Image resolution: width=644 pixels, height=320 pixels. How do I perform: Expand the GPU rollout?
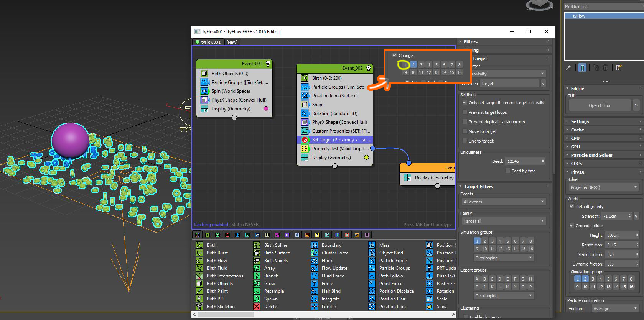575,147
